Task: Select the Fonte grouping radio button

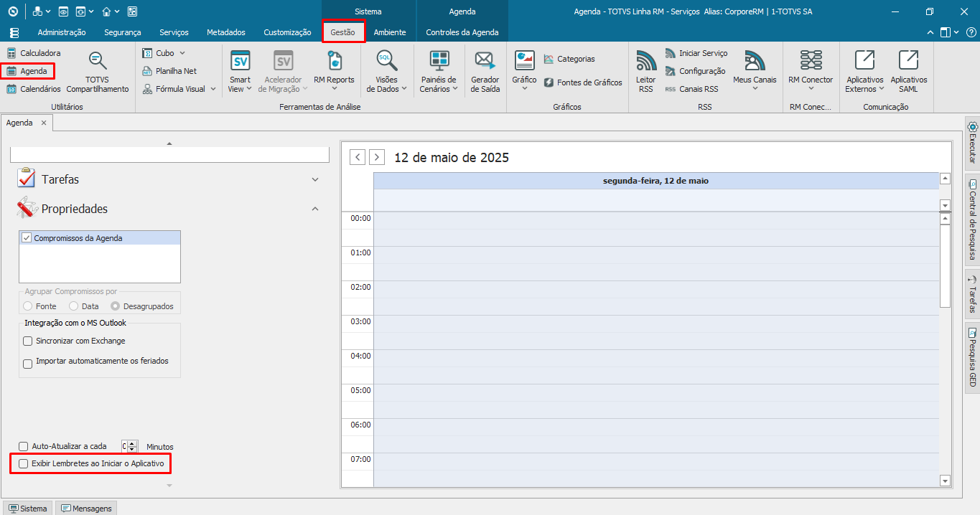Action: coord(28,306)
